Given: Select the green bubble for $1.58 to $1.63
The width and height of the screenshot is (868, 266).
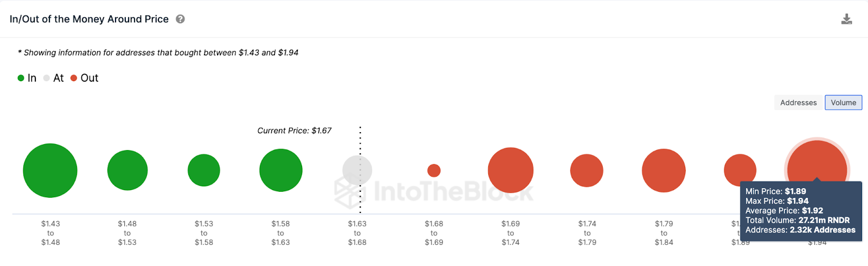Looking at the screenshot, I should click(x=280, y=171).
